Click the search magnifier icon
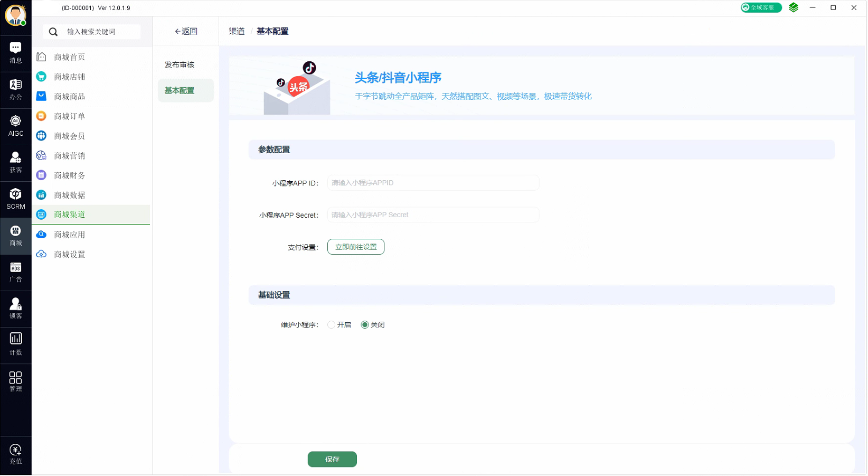Viewport: 868px width, 476px height. [x=53, y=32]
